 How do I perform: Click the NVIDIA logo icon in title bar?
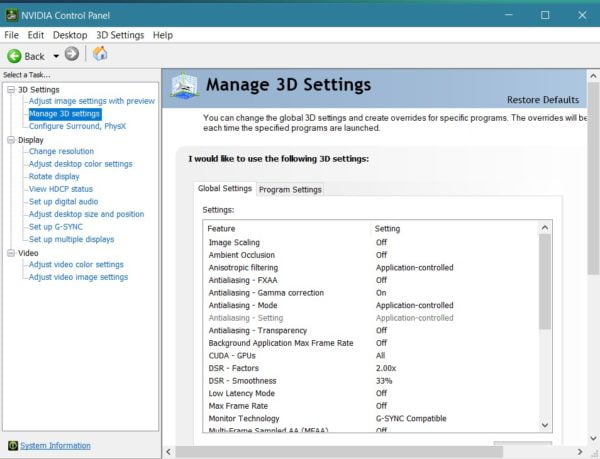pos(12,14)
